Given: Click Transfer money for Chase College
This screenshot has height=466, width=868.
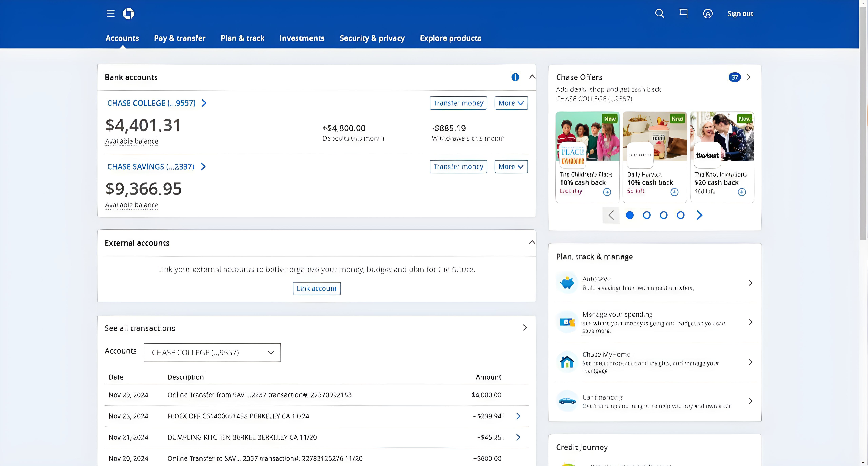Looking at the screenshot, I should click(x=458, y=103).
